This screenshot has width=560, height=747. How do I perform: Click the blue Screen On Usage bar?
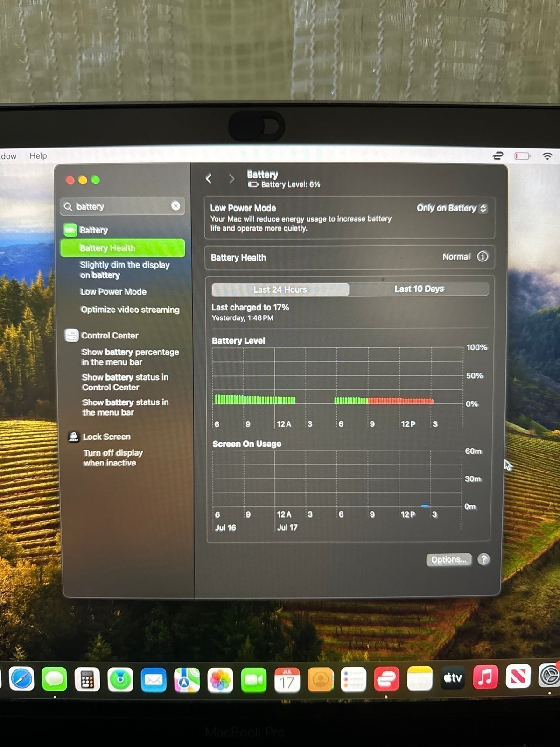click(x=426, y=506)
